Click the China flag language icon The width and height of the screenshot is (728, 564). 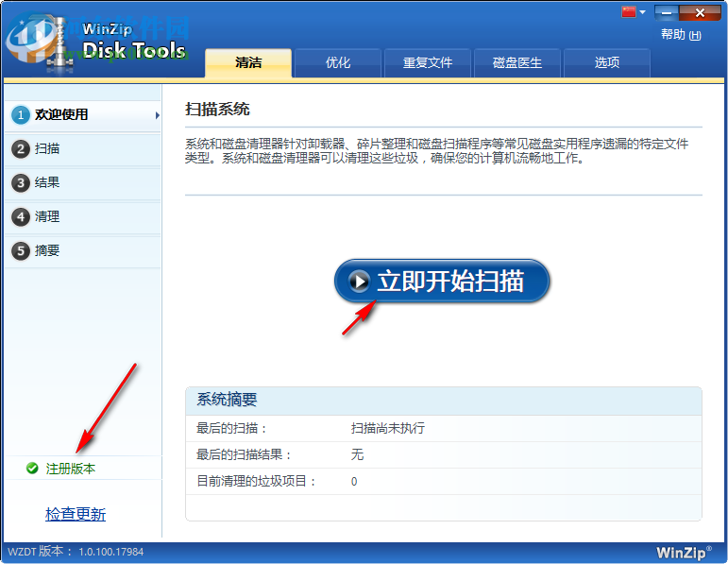click(x=629, y=12)
